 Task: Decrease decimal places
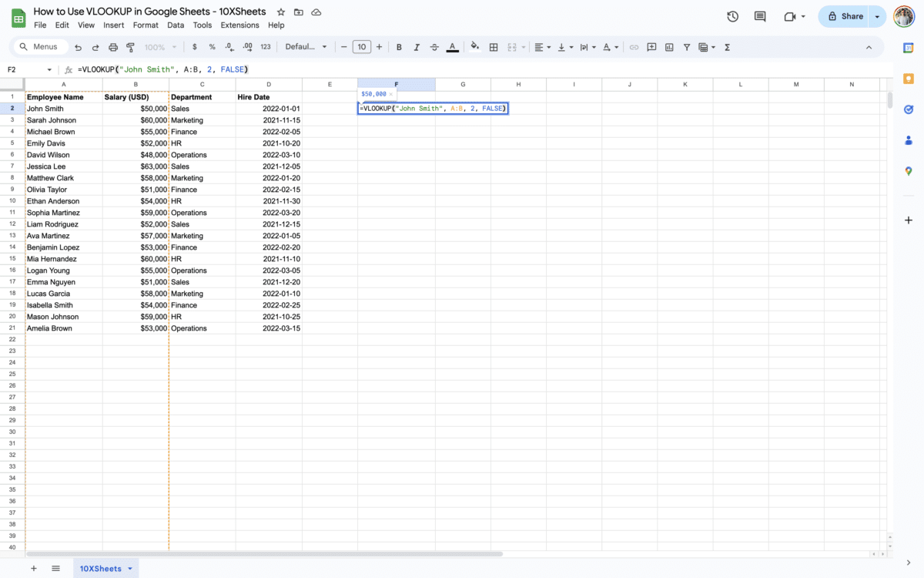click(229, 47)
